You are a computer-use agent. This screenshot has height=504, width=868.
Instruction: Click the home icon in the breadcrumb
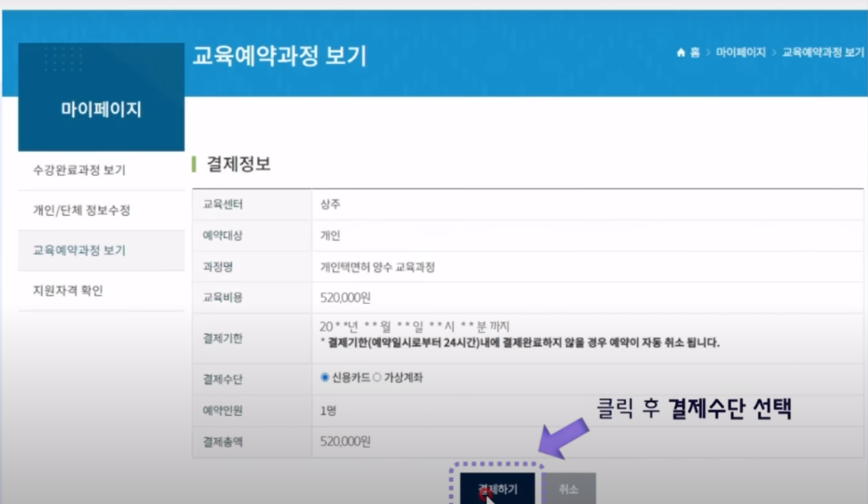681,53
